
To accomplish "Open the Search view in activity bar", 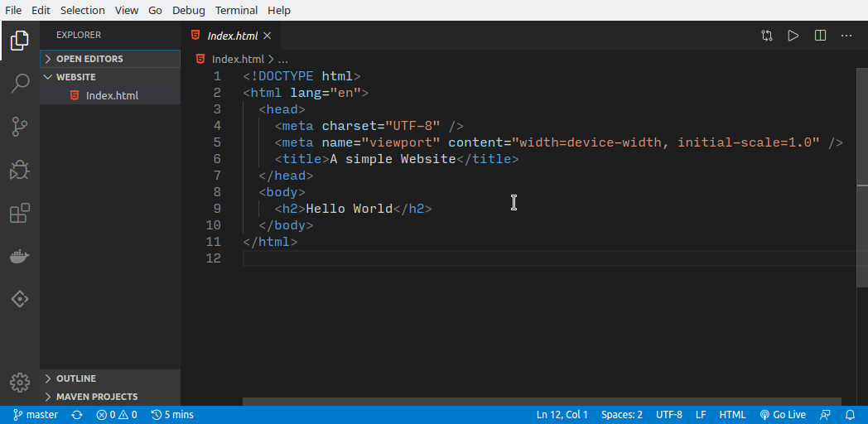I will click(x=20, y=83).
